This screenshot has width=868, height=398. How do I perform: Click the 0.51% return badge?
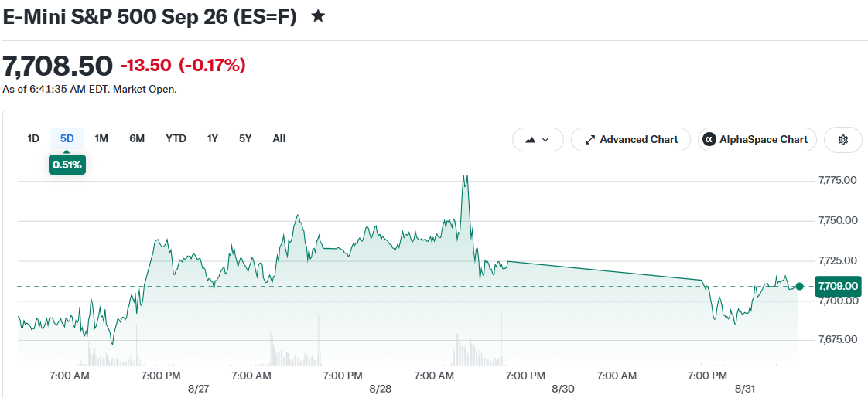(x=67, y=164)
